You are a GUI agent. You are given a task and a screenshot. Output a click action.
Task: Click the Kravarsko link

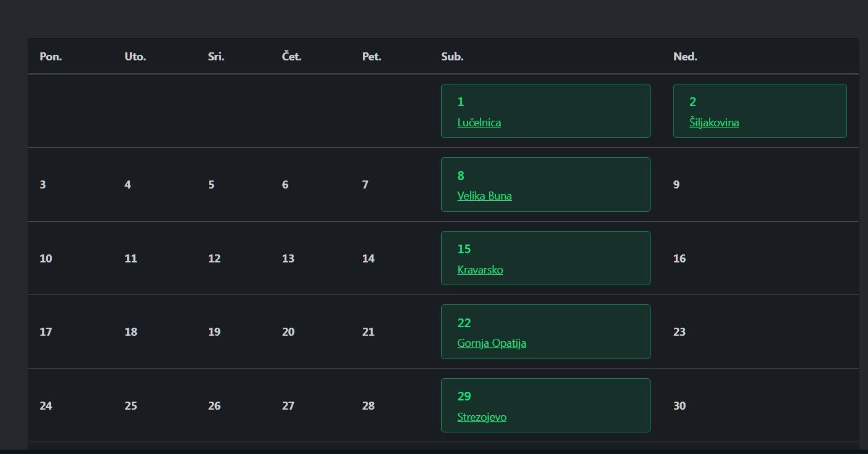(480, 270)
